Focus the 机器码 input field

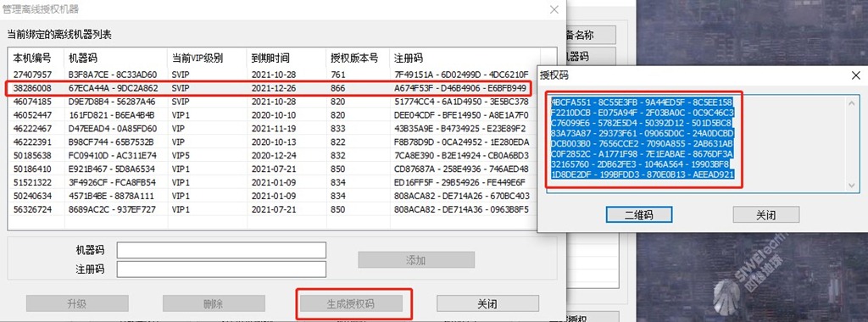221,250
